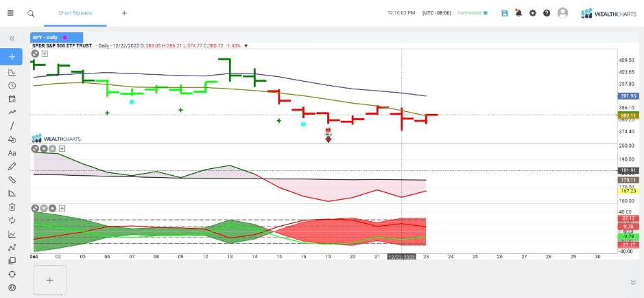Click the SPDR S&P 500 ETF TRUST title
Viewport: 644px width, 298px height.
point(62,45)
